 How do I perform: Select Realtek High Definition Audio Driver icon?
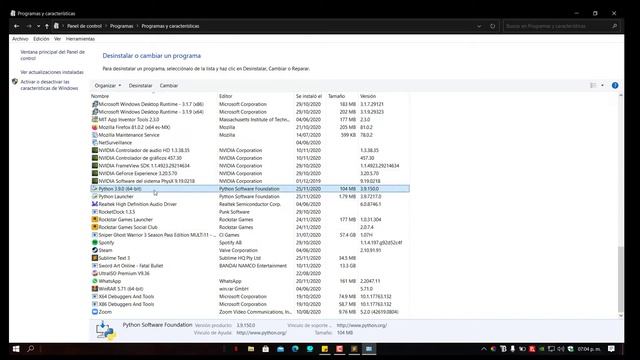(x=95, y=204)
